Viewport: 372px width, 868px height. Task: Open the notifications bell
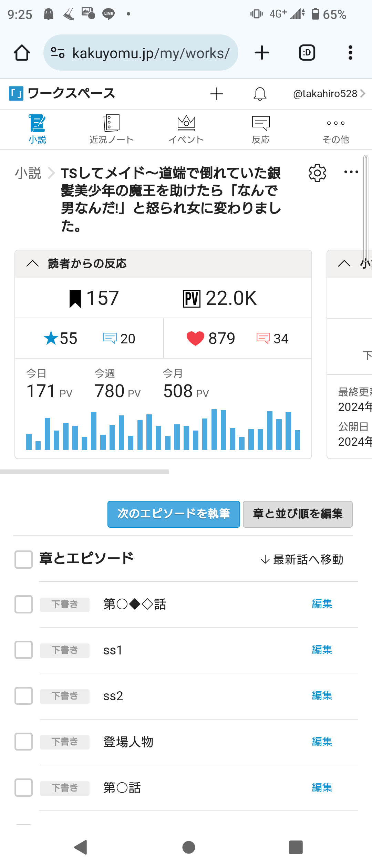[260, 94]
